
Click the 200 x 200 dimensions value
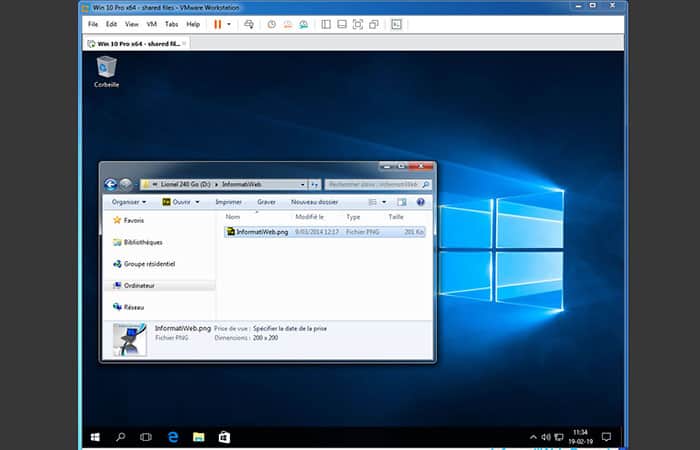click(x=266, y=338)
